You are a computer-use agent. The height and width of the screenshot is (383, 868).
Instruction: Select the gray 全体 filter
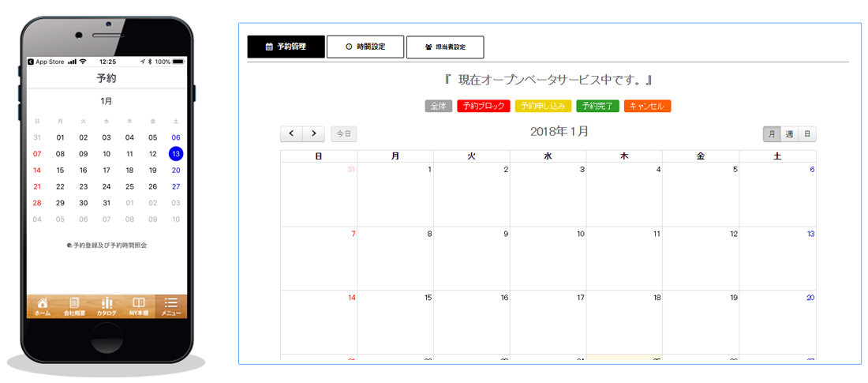coord(438,106)
